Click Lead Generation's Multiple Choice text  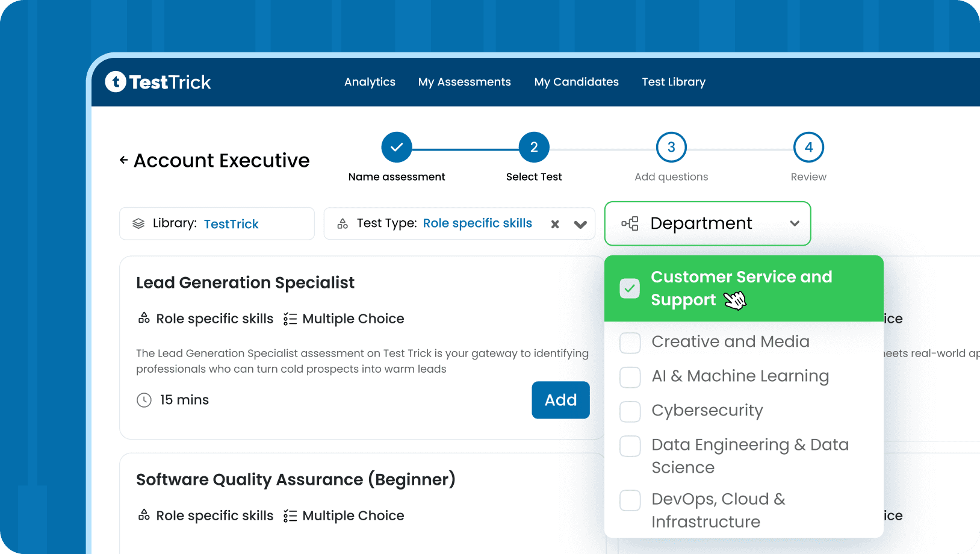point(353,319)
